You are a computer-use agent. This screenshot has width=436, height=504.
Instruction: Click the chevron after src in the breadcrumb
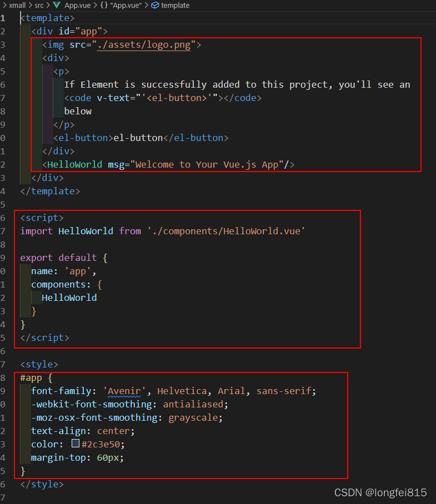[x=47, y=5]
